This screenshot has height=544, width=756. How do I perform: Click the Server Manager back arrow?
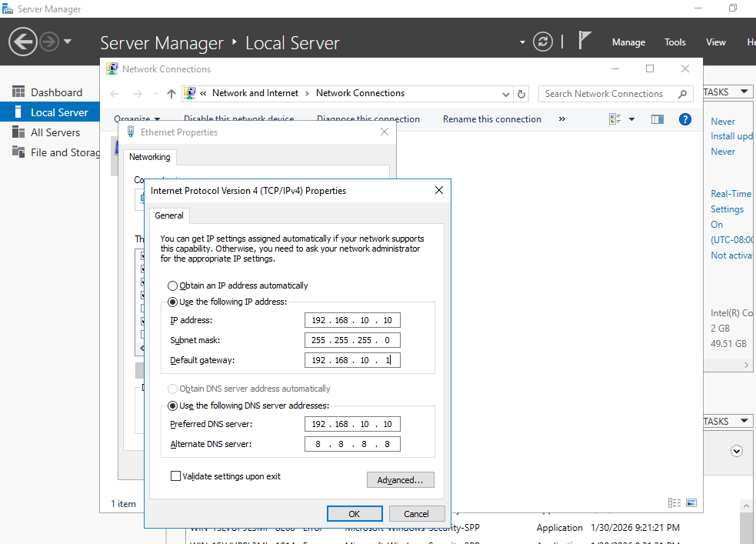coord(23,42)
